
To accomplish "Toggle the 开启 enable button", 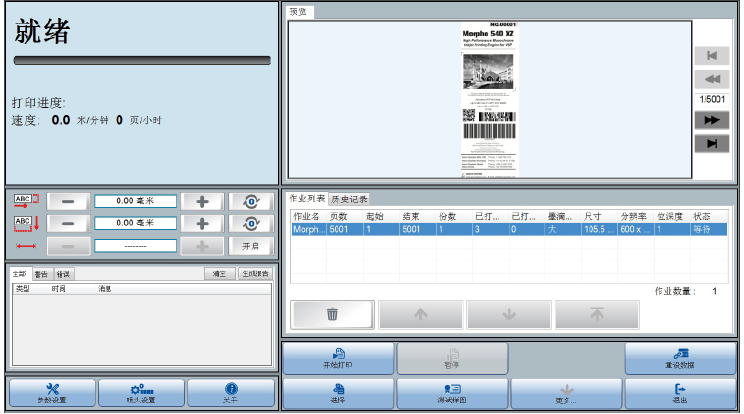I will pyautogui.click(x=250, y=246).
